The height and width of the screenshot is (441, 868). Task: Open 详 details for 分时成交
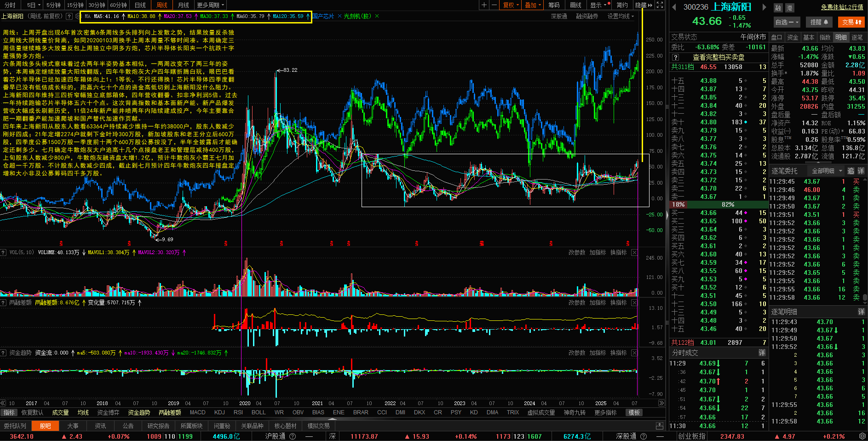click(762, 353)
